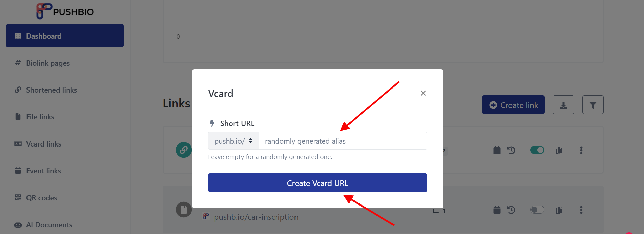Click the Create link button
The height and width of the screenshot is (234, 644).
click(513, 105)
